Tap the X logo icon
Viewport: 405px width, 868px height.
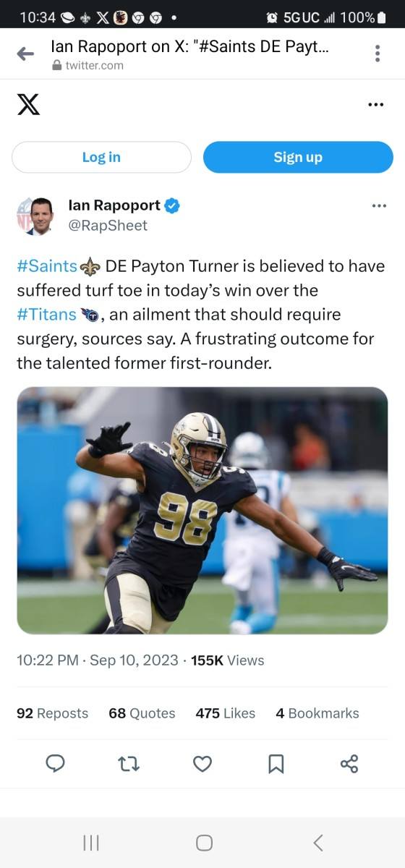[28, 105]
